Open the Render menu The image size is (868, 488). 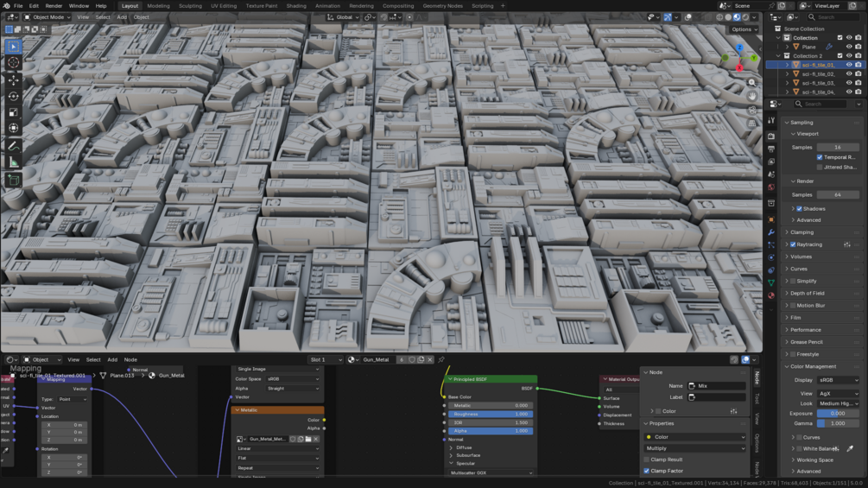tap(54, 6)
